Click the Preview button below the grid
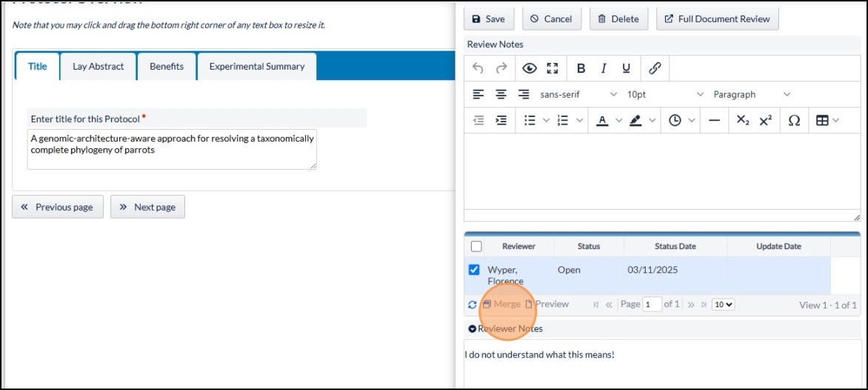868x390 pixels. pyautogui.click(x=547, y=304)
